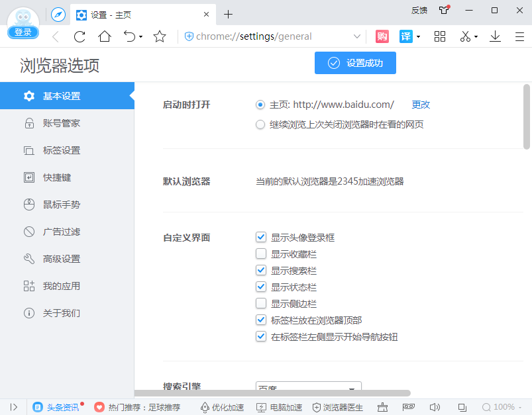Toggle 标签栏放在浏览器顶部 checkbox

pos(261,320)
